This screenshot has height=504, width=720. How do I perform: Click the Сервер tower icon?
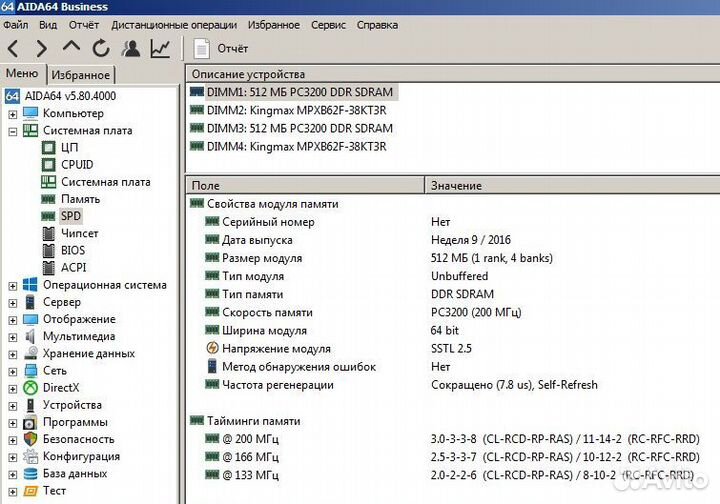pyautogui.click(x=30, y=302)
